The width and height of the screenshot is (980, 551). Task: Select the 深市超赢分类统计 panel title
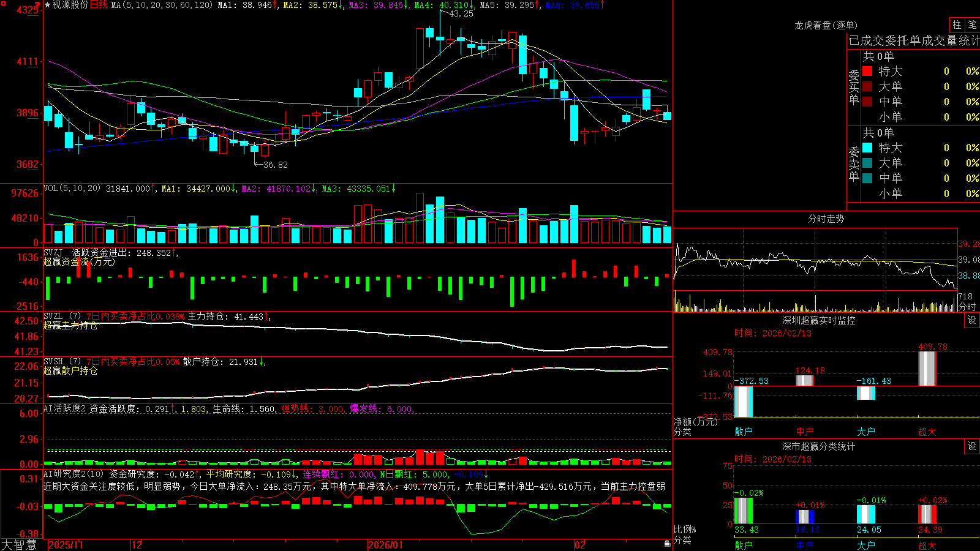[x=818, y=446]
